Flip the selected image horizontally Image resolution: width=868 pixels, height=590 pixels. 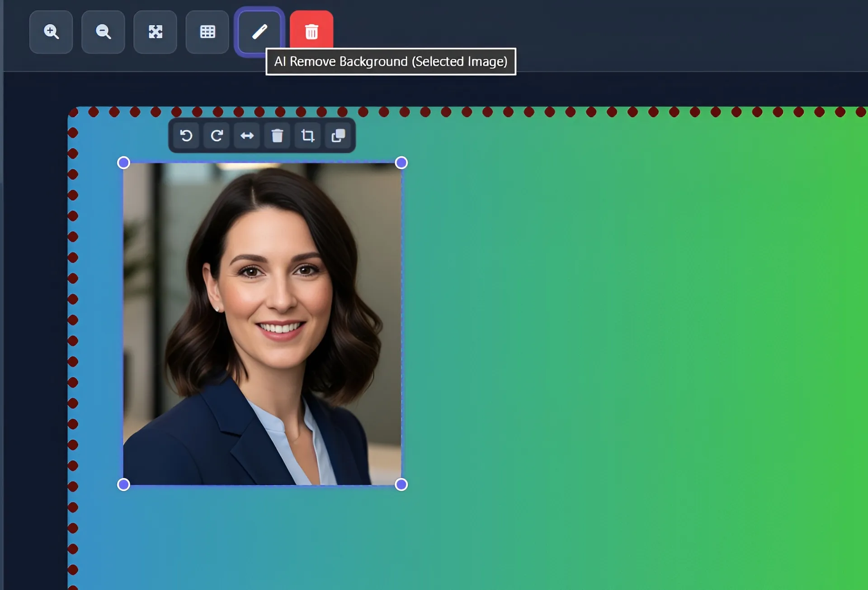pyautogui.click(x=247, y=136)
